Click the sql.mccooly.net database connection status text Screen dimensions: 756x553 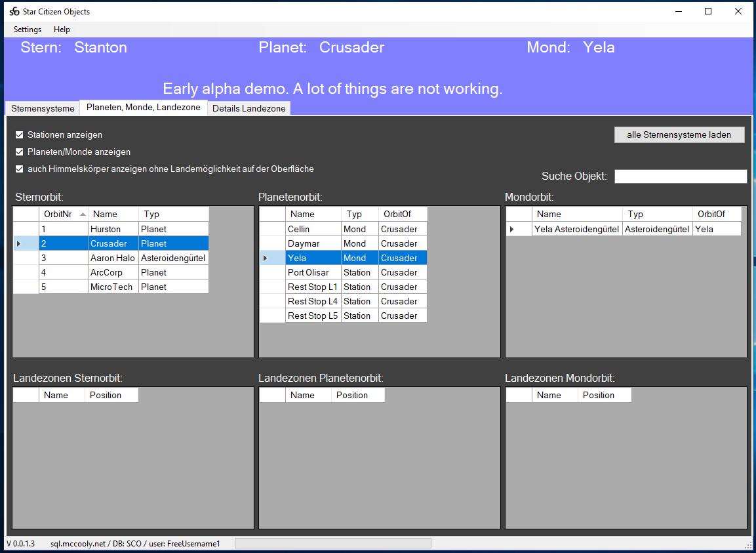pos(135,544)
